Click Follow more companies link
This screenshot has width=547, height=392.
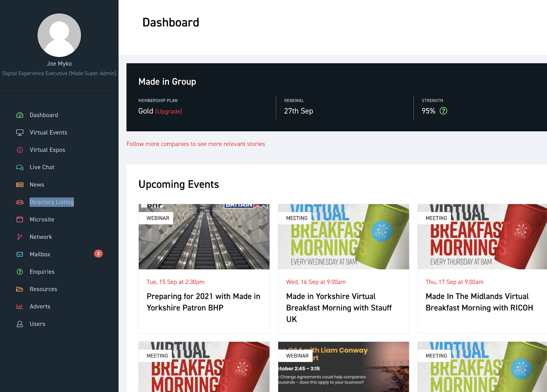click(x=196, y=144)
